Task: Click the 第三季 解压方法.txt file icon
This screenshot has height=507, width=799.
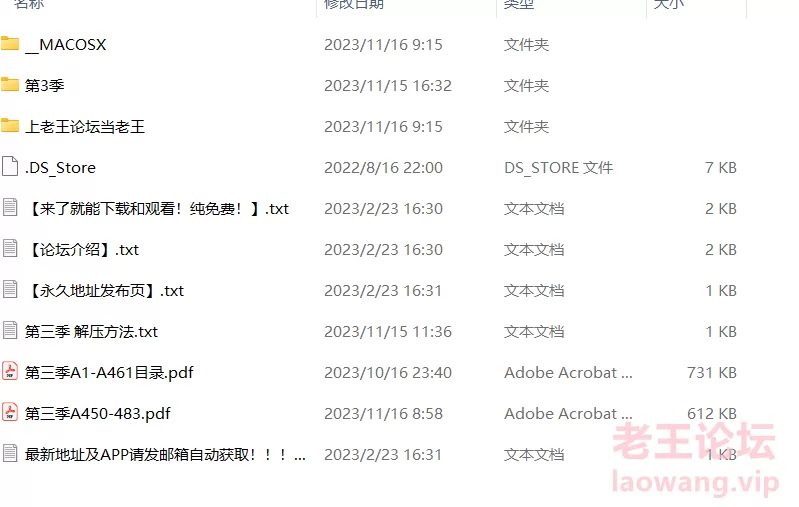Action: (x=10, y=331)
